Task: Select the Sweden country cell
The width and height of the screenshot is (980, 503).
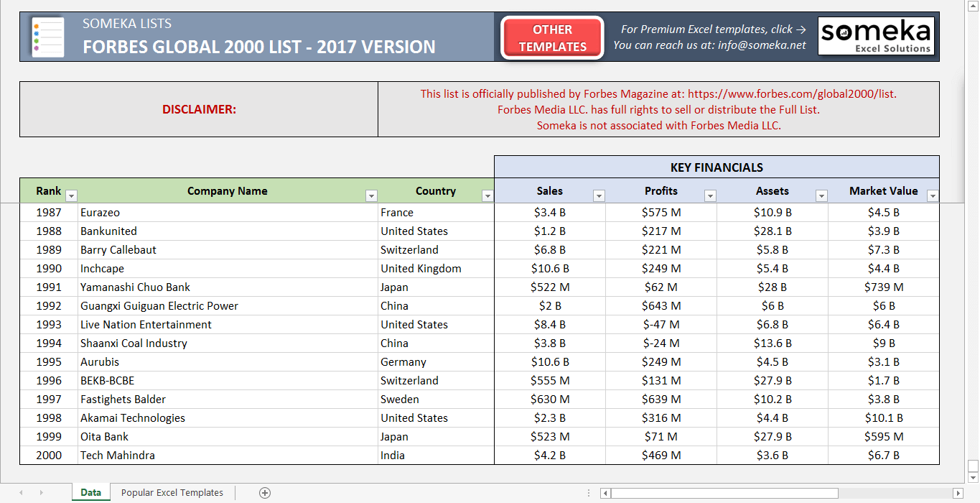Action: 436,400
